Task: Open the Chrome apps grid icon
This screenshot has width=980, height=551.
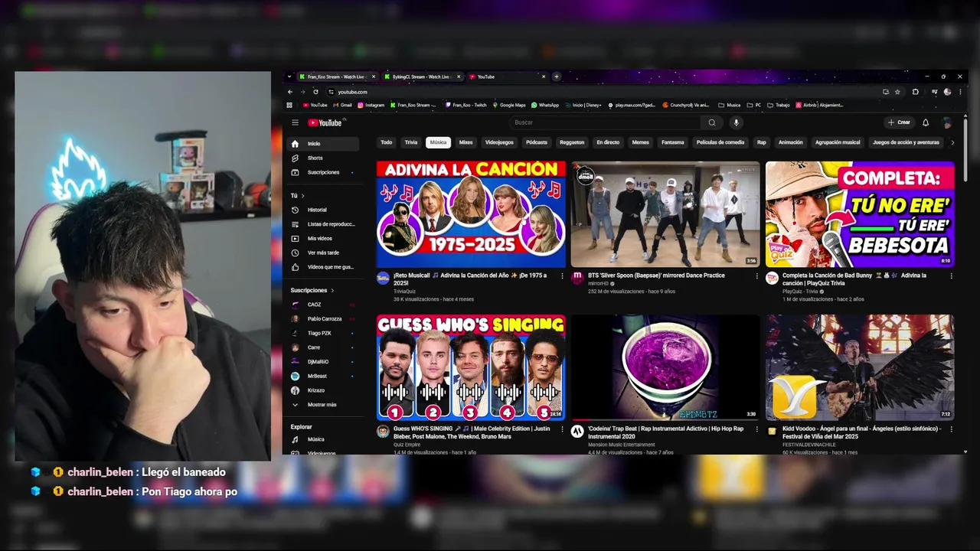Action: [x=289, y=105]
